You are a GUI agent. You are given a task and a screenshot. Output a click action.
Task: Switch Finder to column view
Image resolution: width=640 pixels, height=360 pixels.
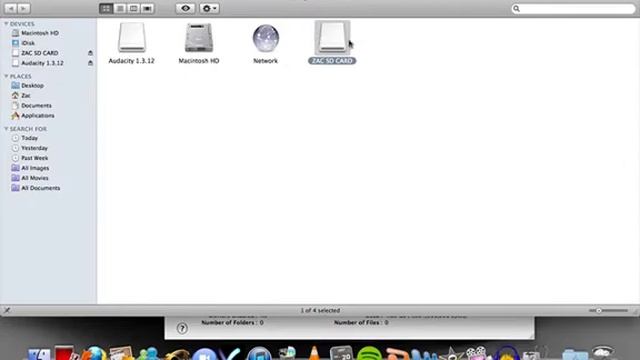133,8
